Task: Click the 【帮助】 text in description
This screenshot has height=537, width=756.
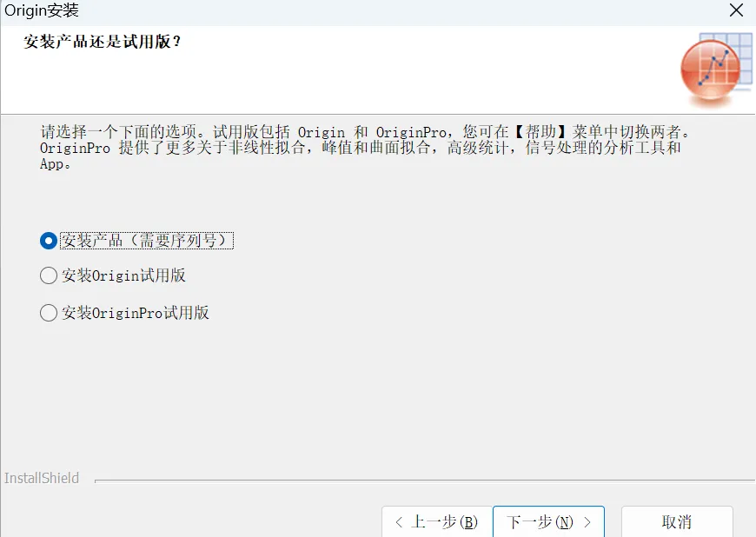Action: point(540,131)
